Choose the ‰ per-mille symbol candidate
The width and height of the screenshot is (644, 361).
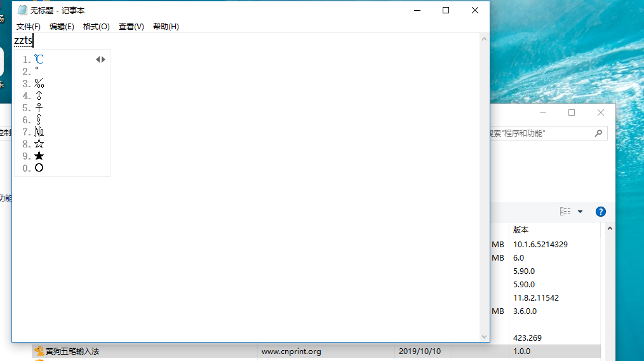click(x=39, y=84)
